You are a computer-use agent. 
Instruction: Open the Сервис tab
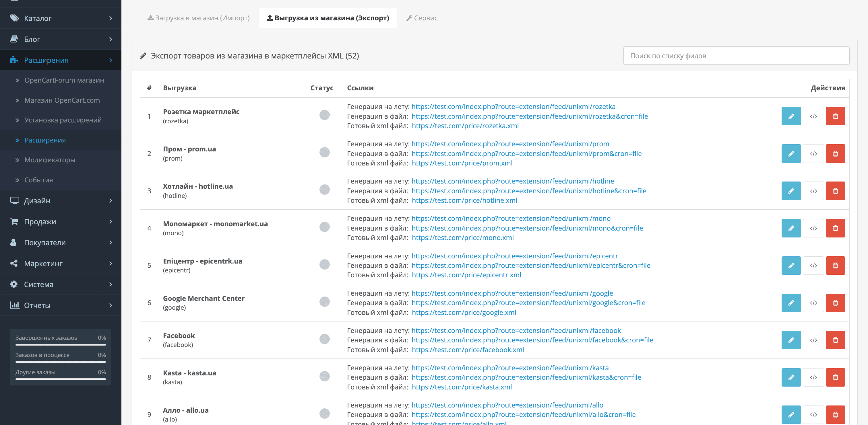[422, 18]
